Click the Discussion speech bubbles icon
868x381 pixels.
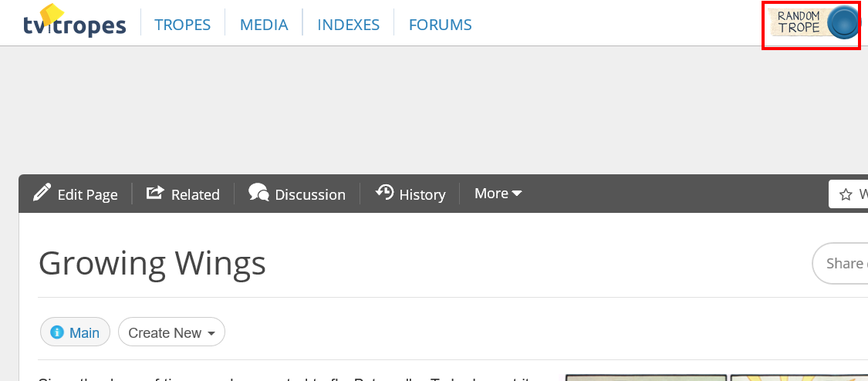click(x=258, y=193)
